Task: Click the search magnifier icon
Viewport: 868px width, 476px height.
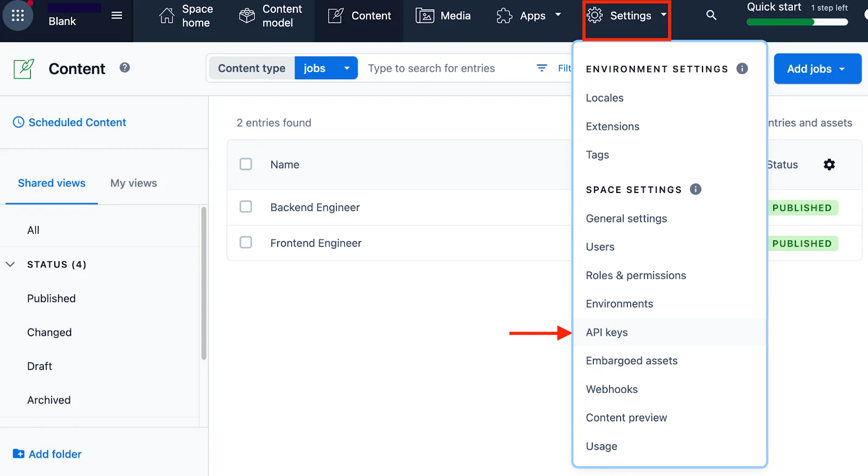Action: pos(711,15)
